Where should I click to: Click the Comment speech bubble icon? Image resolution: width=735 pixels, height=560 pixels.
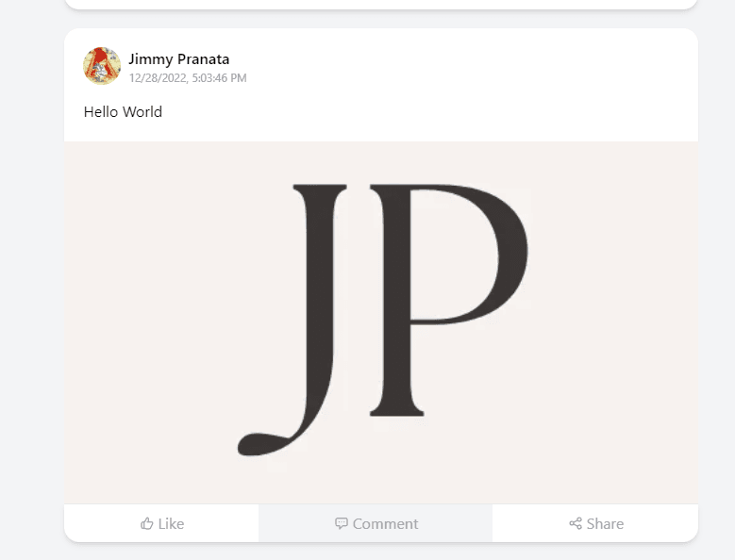coord(342,523)
